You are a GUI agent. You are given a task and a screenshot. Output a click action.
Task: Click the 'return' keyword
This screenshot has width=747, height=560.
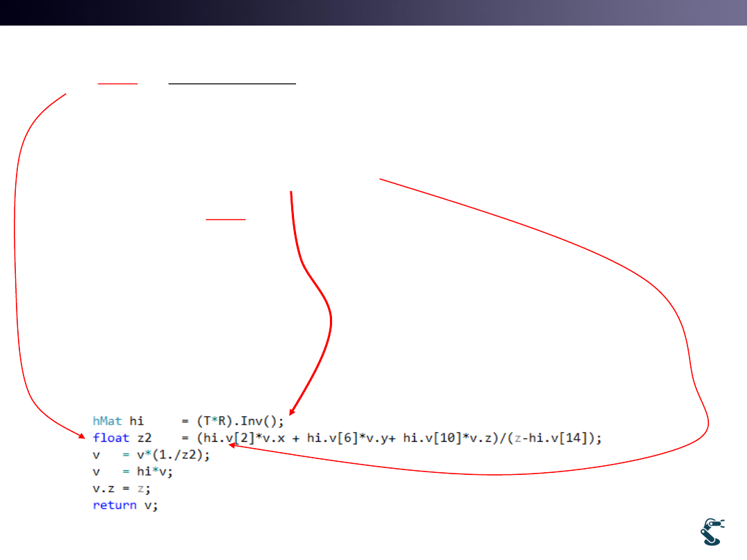[x=115, y=505]
